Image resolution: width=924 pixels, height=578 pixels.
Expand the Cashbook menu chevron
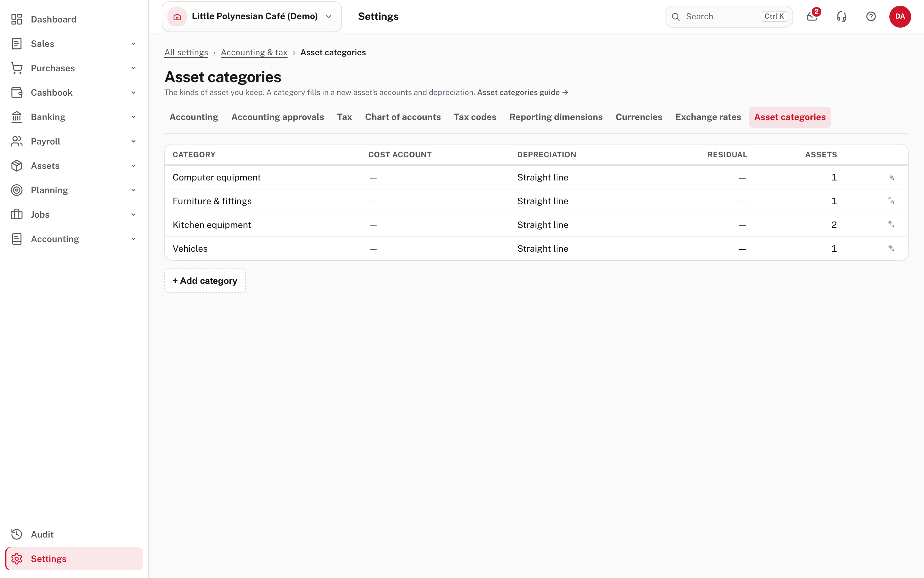tap(133, 92)
